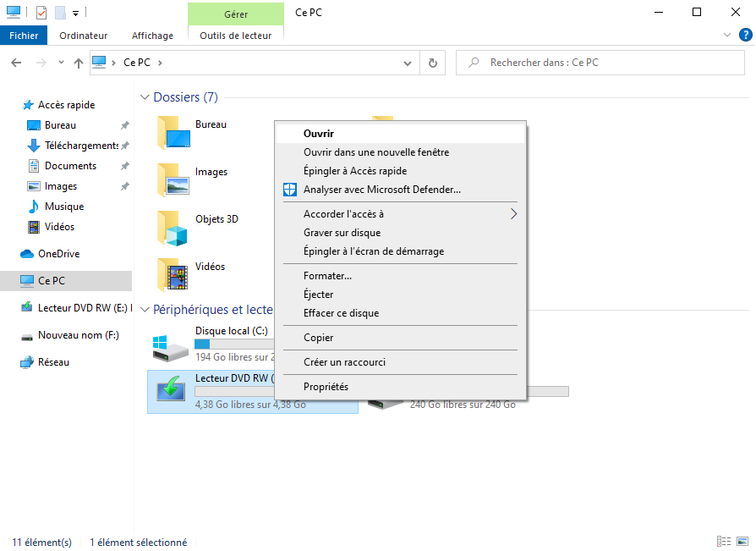Choose Effacer ce disque
The height and width of the screenshot is (551, 756).
pyautogui.click(x=400, y=313)
